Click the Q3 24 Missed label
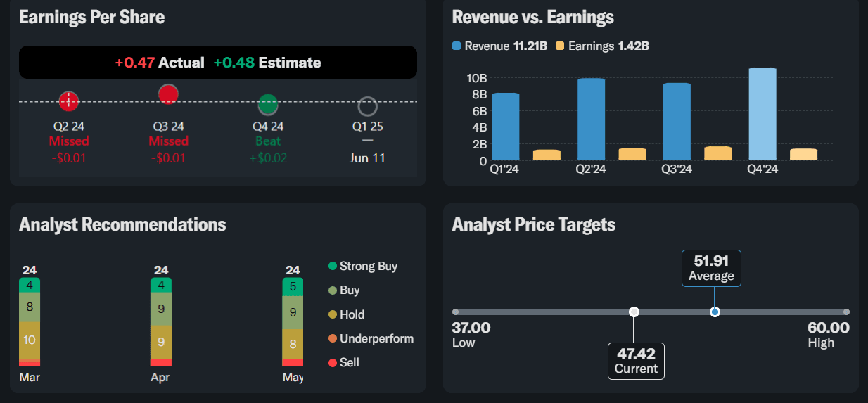The width and height of the screenshot is (868, 403). tap(168, 141)
